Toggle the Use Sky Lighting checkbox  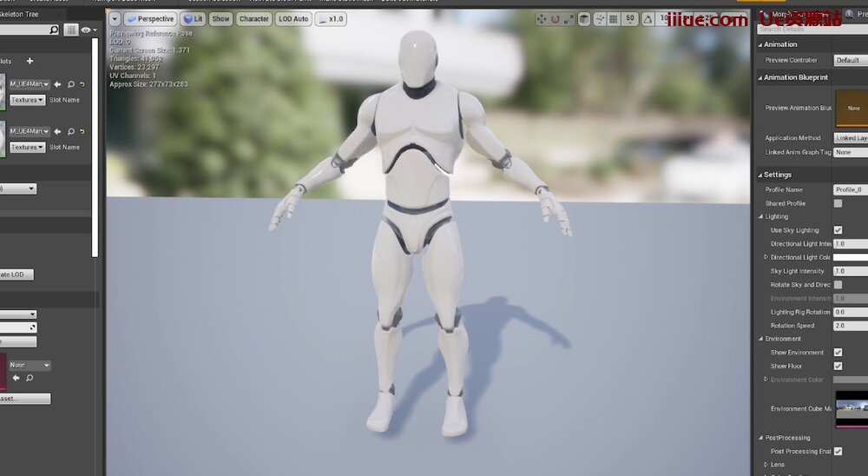(x=838, y=230)
